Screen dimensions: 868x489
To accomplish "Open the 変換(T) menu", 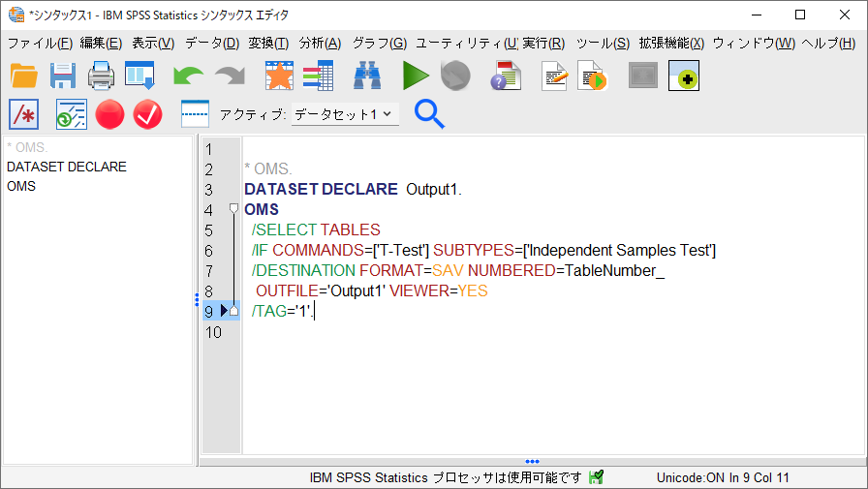I will pyautogui.click(x=268, y=44).
